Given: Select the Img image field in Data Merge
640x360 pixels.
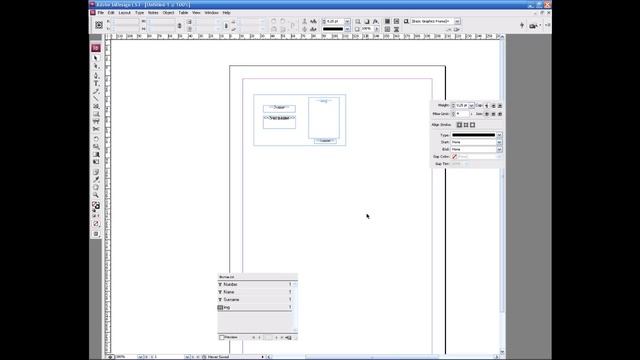Looking at the screenshot, I should (255, 307).
